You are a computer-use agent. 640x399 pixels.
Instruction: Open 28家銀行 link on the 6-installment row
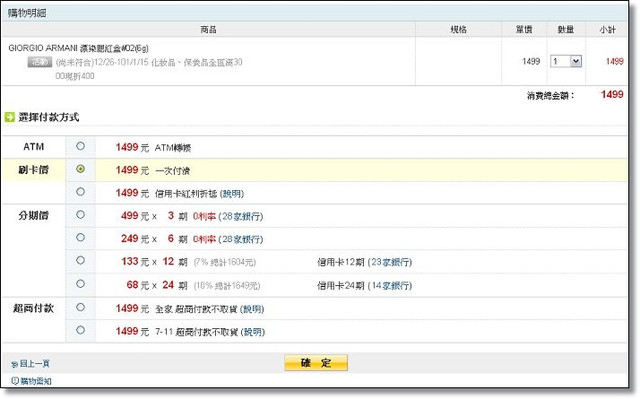point(242,239)
